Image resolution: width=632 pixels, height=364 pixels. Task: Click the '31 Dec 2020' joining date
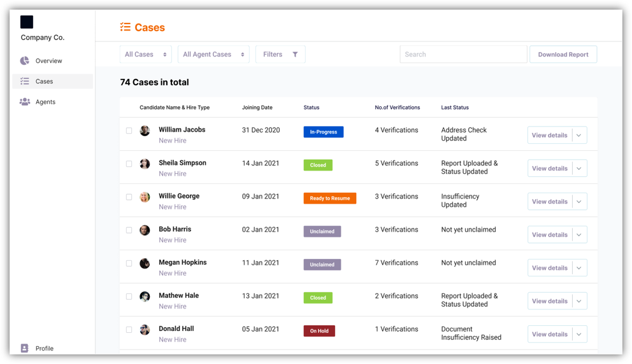click(261, 130)
